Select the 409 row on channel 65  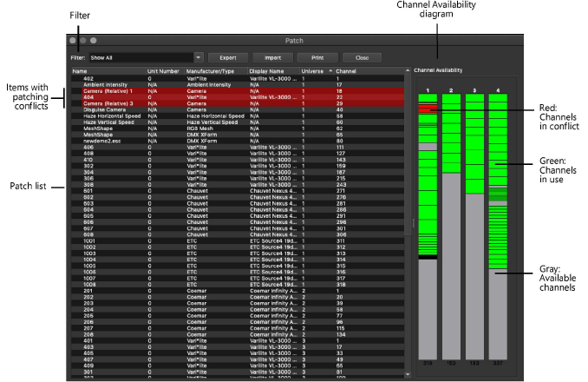point(238,366)
